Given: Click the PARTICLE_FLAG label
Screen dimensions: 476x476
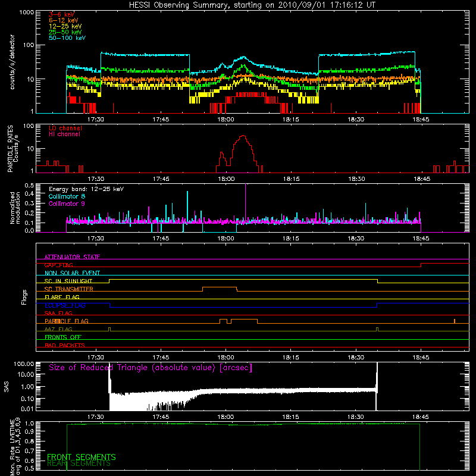Looking at the screenshot, I should [x=67, y=321].
